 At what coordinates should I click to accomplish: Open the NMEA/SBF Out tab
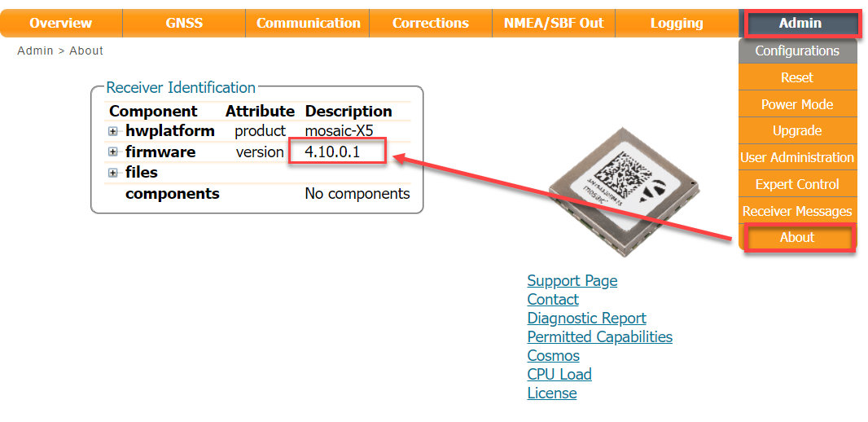click(554, 23)
